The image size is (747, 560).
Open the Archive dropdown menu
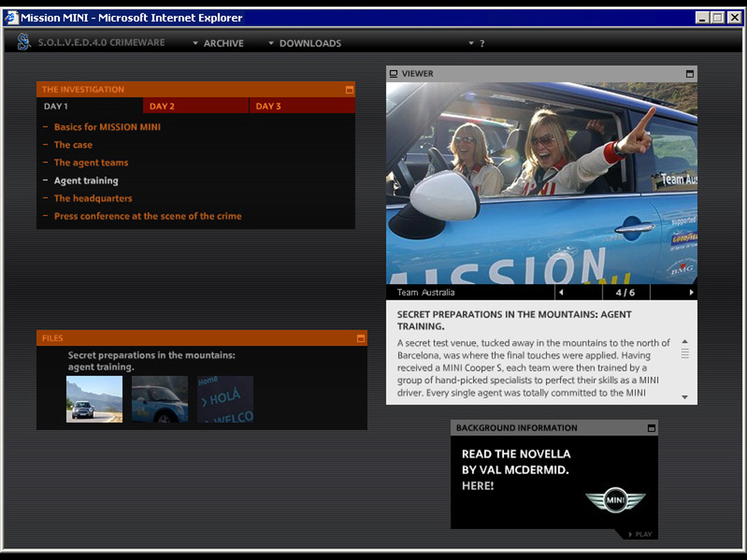coord(218,43)
